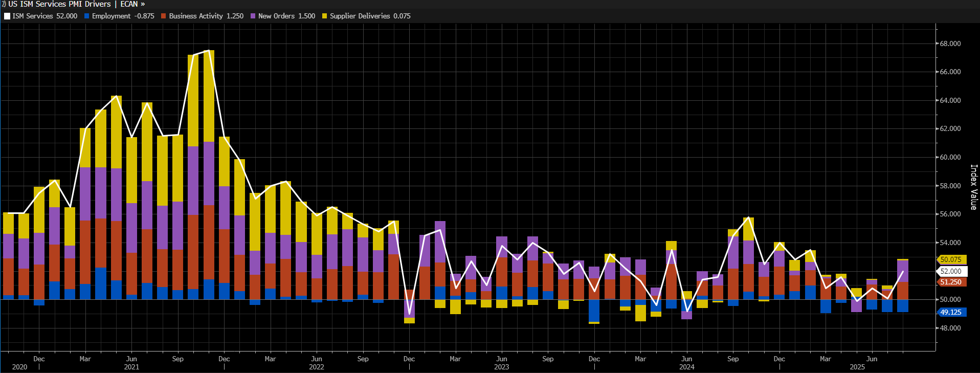Click the red 51.250 axis value tag
The height and width of the screenshot is (373, 980).
click(x=951, y=282)
